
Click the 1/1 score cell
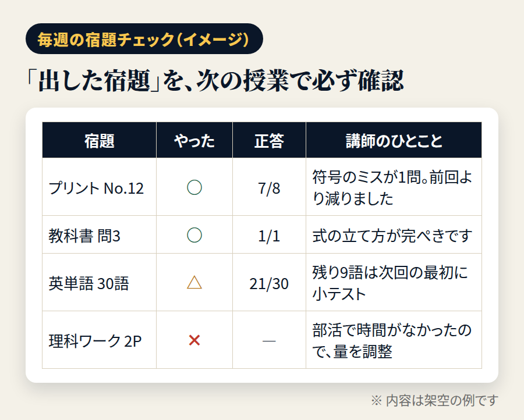click(x=270, y=234)
